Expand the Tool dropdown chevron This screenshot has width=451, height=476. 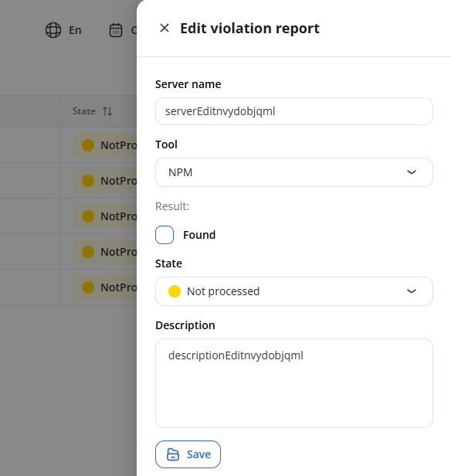pos(412,172)
